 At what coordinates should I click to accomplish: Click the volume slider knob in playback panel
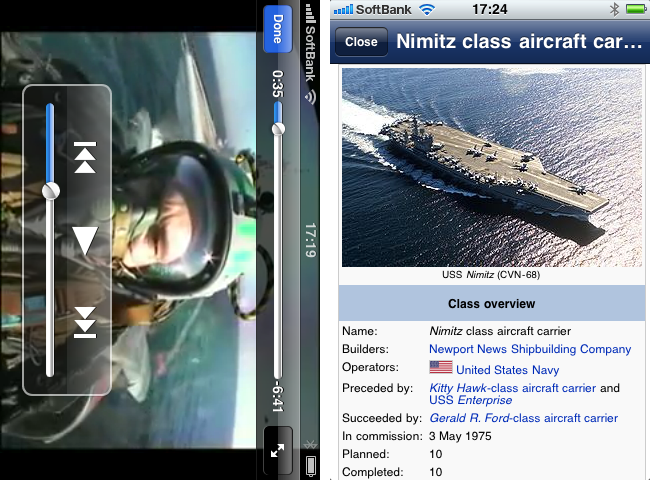coord(51,191)
